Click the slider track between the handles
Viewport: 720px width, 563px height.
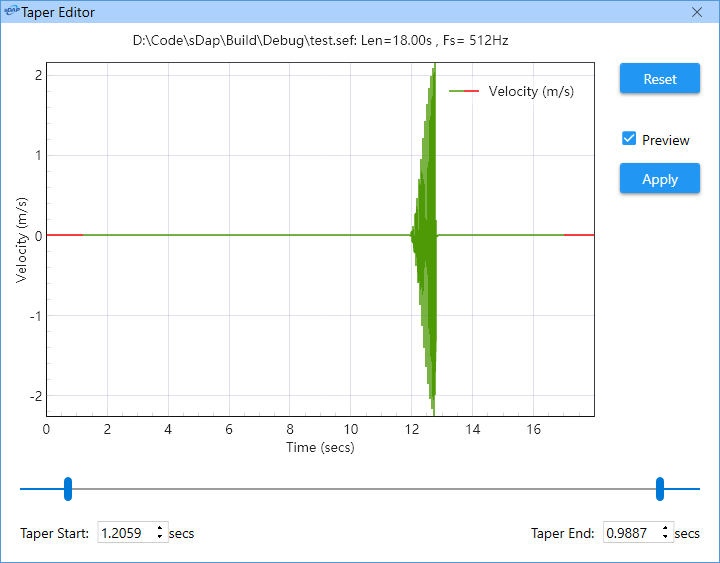click(x=364, y=489)
